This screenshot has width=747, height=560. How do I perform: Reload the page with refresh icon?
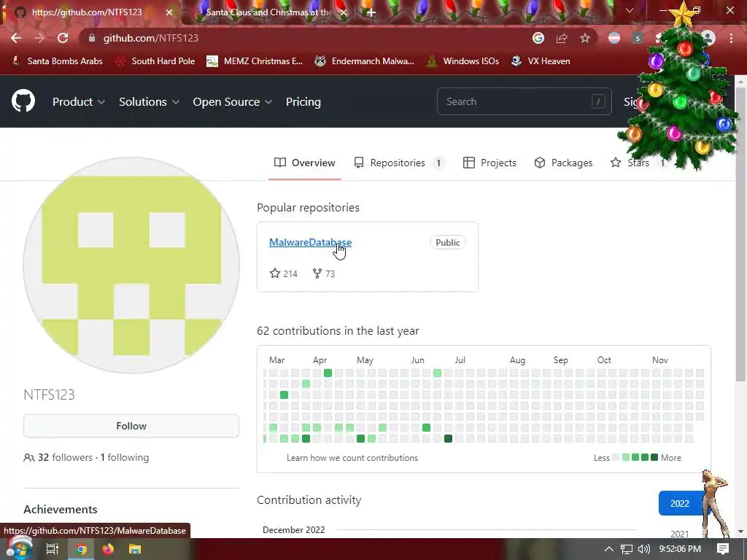point(63,38)
